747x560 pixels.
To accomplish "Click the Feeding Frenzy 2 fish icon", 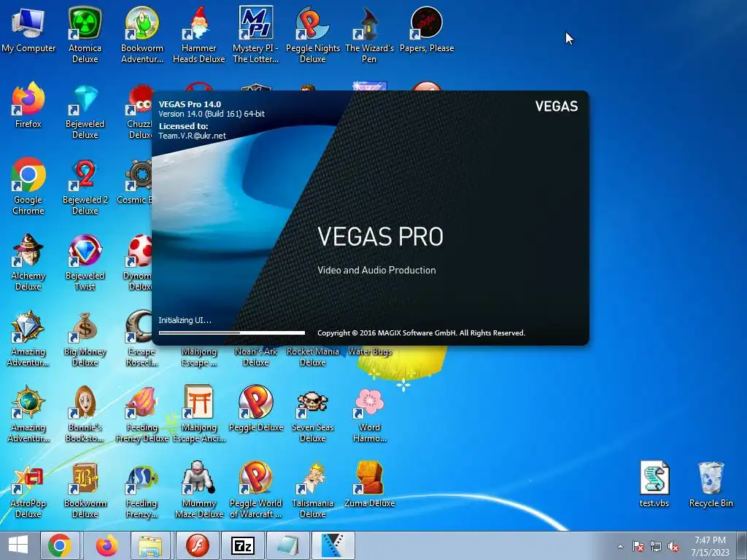I will click(142, 491).
